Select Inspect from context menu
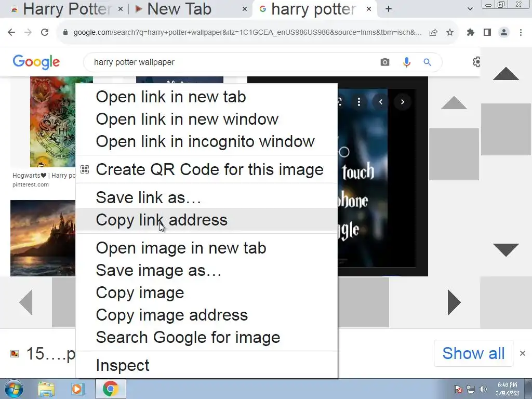 coord(207,365)
